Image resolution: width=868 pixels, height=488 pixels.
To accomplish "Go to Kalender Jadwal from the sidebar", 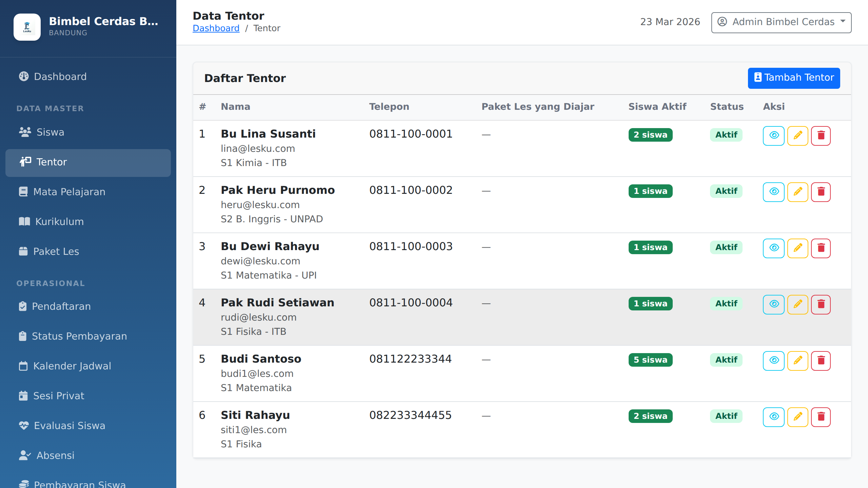I will pos(72,366).
